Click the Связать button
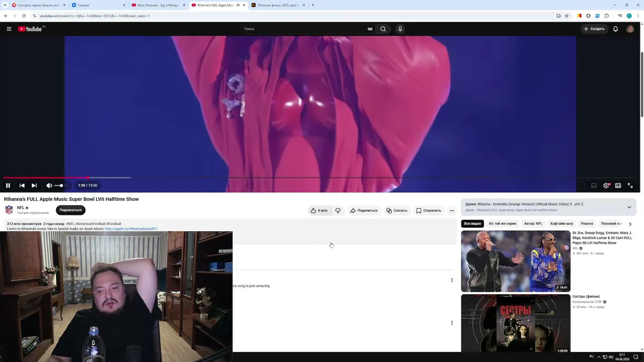 (397, 211)
